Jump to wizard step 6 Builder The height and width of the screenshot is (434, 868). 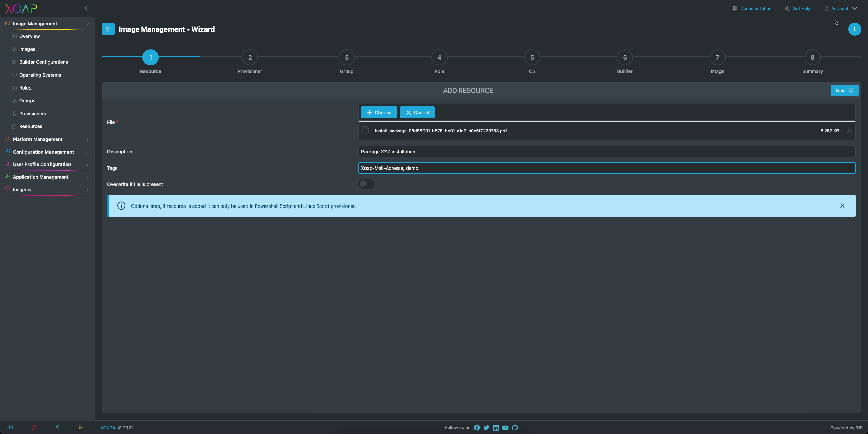click(x=625, y=57)
